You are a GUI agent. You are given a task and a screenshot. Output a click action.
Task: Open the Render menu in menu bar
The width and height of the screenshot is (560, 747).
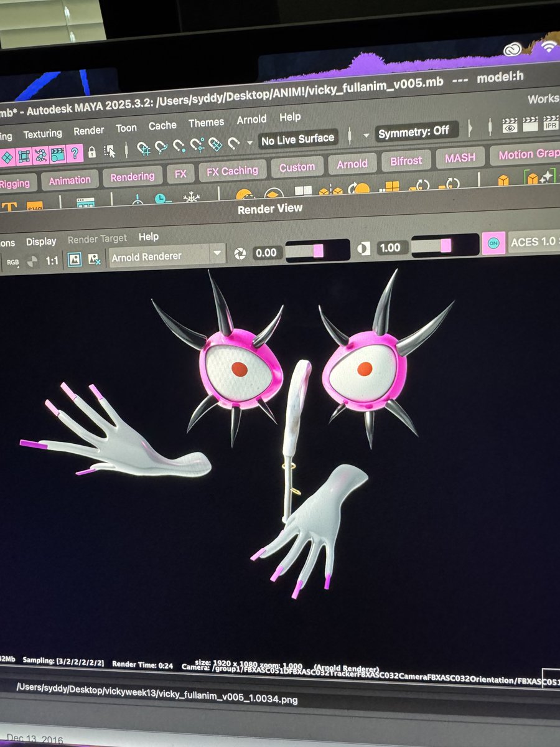point(89,131)
